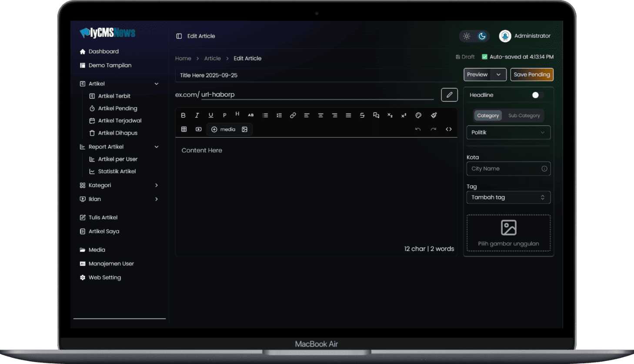Screen dimensions: 634x364
Task: Click the Preview button
Action: (477, 75)
